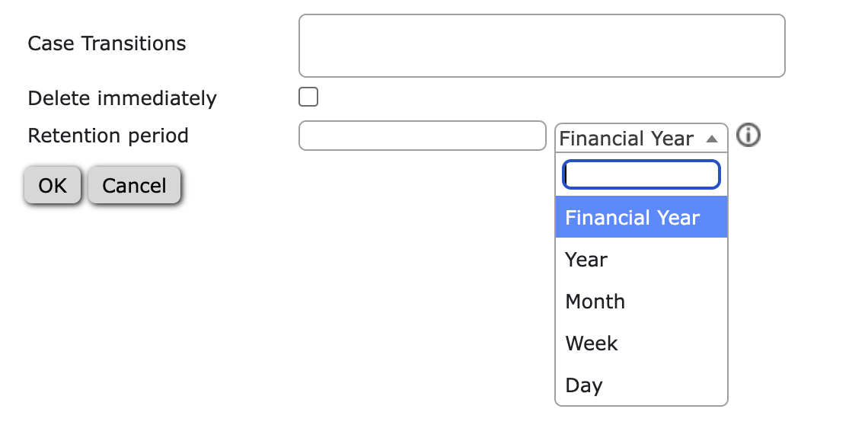Click the Delete immediately label text
Screen dimensions: 868x428
(123, 98)
